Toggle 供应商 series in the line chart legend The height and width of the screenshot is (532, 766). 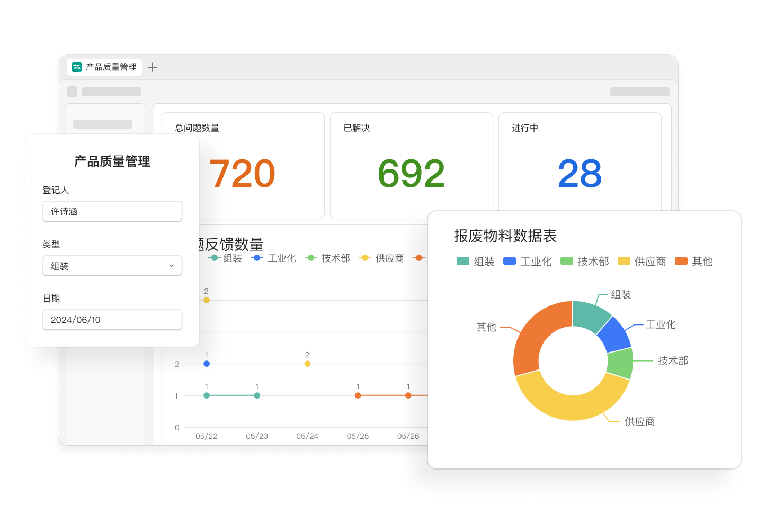pos(381,258)
